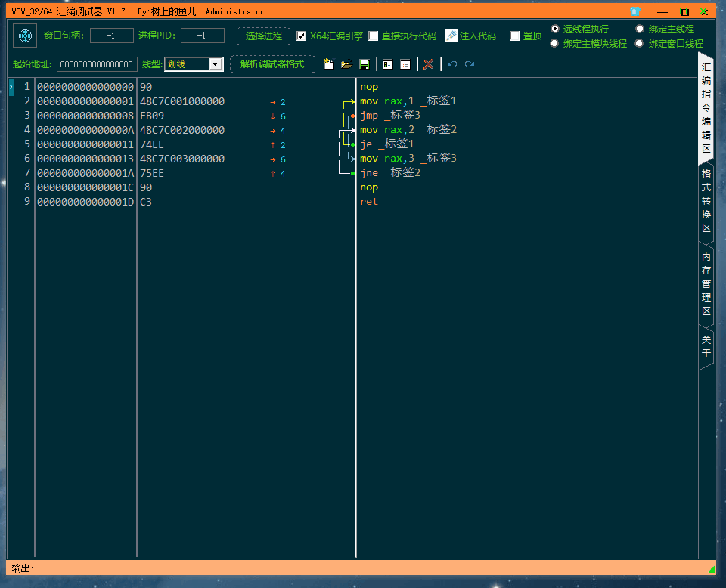
Task: Redo the last edit
Action: click(x=470, y=63)
